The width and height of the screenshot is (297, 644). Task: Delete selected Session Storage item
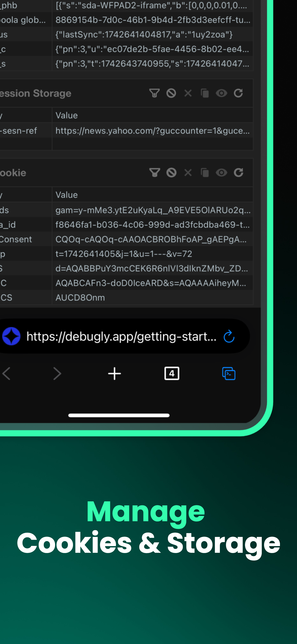tap(188, 93)
